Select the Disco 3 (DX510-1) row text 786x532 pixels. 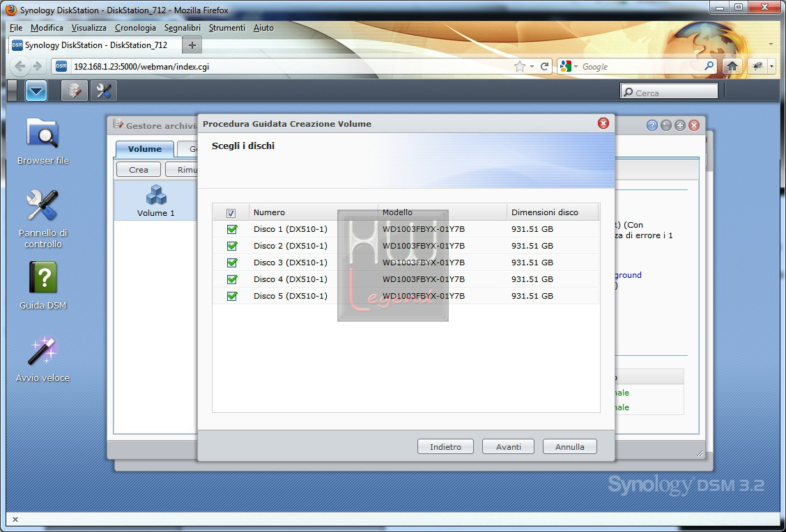291,263
